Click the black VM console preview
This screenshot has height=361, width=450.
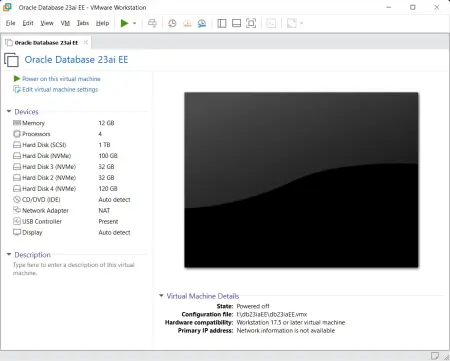coord(301,180)
